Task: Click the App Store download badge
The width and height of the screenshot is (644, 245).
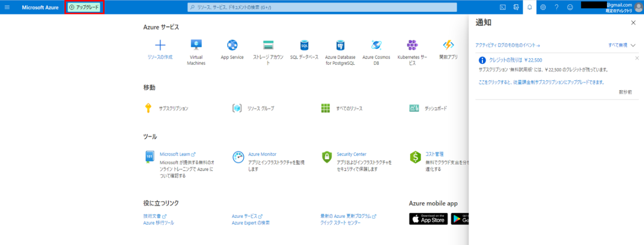Action: 428,218
